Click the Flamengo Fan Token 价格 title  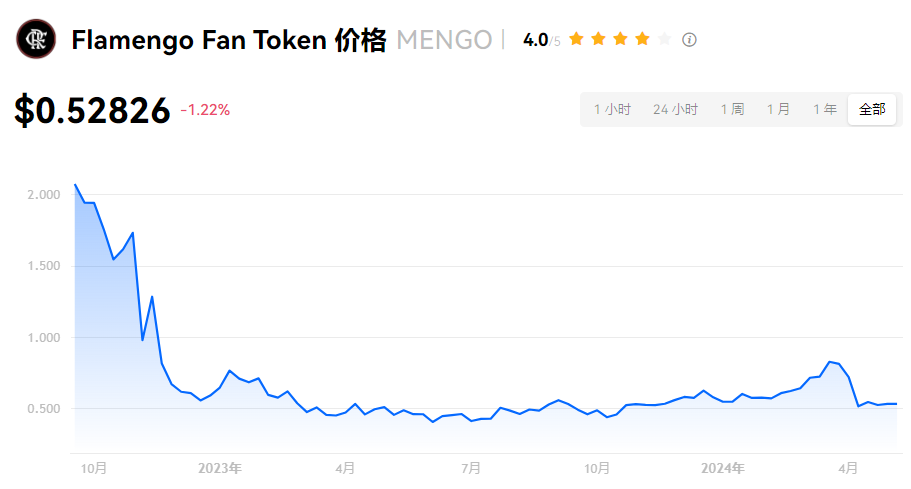click(x=228, y=40)
